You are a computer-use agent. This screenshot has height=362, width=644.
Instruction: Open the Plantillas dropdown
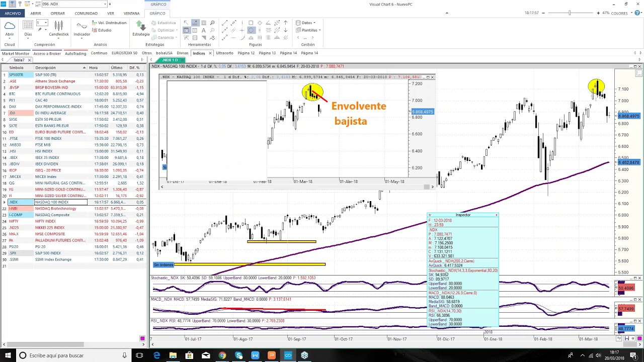pos(308,30)
